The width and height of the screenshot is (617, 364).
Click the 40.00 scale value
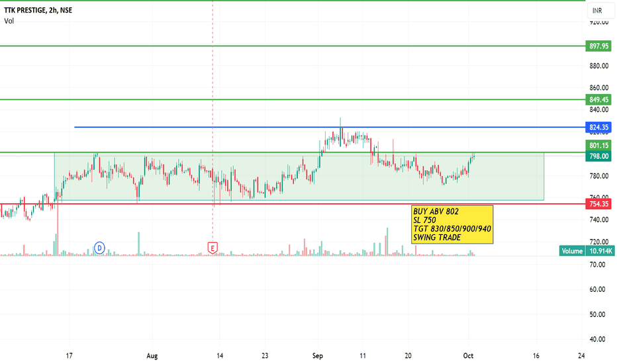coord(597,340)
